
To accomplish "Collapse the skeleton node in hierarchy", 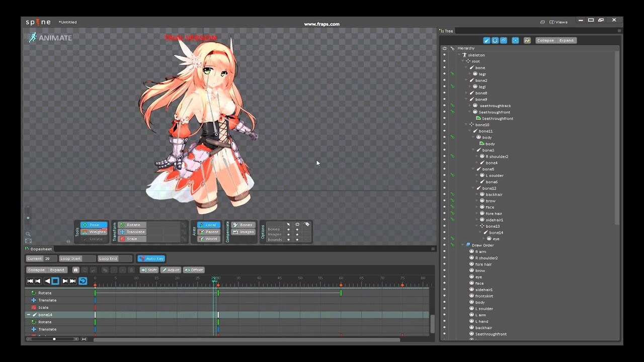I will tap(459, 55).
